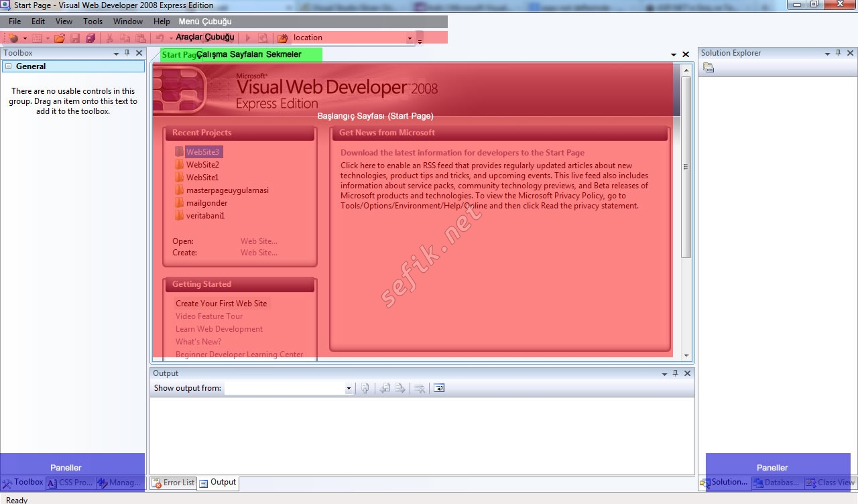
Task: Switch to the Toolbox bottom tab
Action: (x=23, y=483)
